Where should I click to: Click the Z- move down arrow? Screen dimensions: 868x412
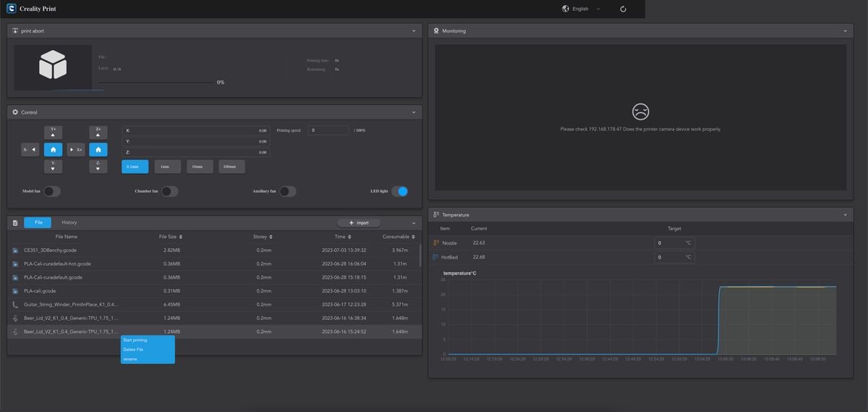click(98, 166)
